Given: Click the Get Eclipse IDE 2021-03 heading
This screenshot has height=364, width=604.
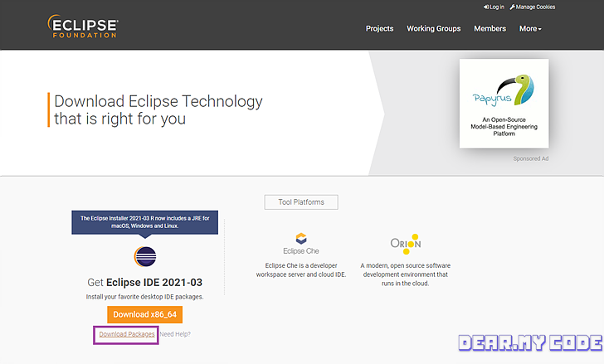Looking at the screenshot, I should click(x=145, y=283).
